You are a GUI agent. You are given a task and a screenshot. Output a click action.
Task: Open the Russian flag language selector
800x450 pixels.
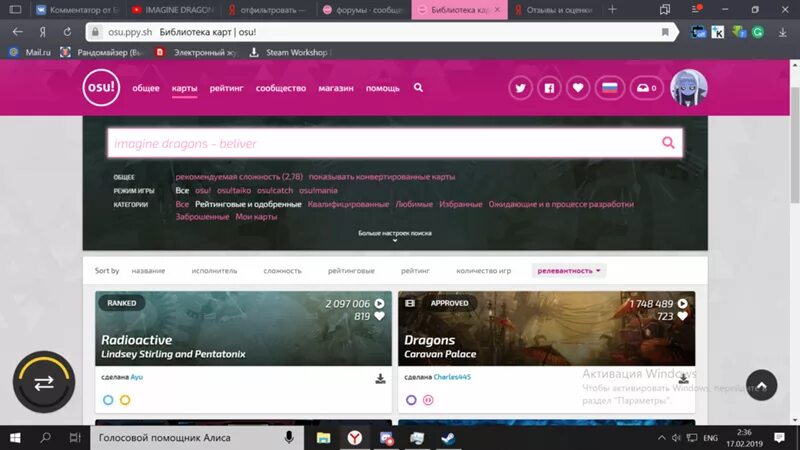610,88
